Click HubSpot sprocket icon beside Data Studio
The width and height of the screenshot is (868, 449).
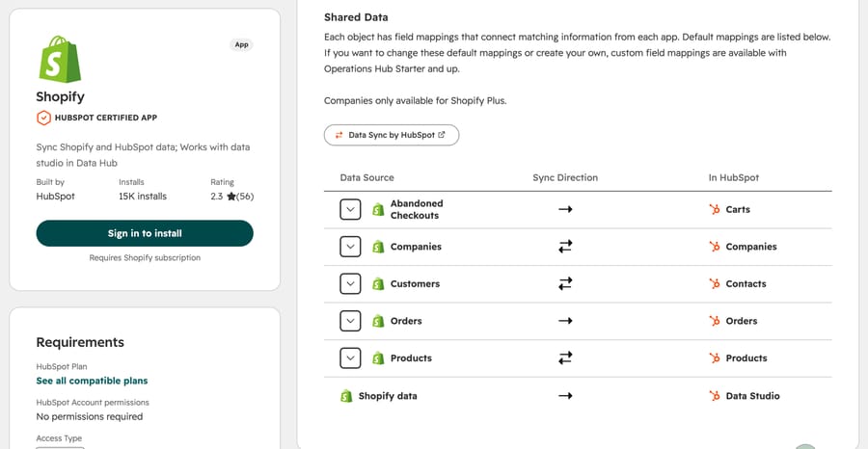pyautogui.click(x=715, y=396)
